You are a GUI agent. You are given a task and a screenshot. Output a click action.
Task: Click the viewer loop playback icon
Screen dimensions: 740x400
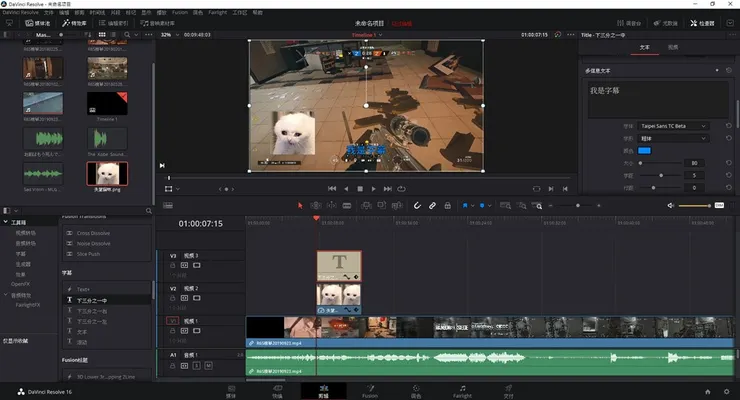(402, 188)
